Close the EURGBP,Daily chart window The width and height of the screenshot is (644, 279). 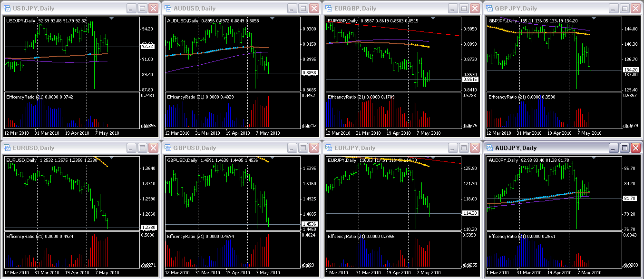(x=475, y=9)
